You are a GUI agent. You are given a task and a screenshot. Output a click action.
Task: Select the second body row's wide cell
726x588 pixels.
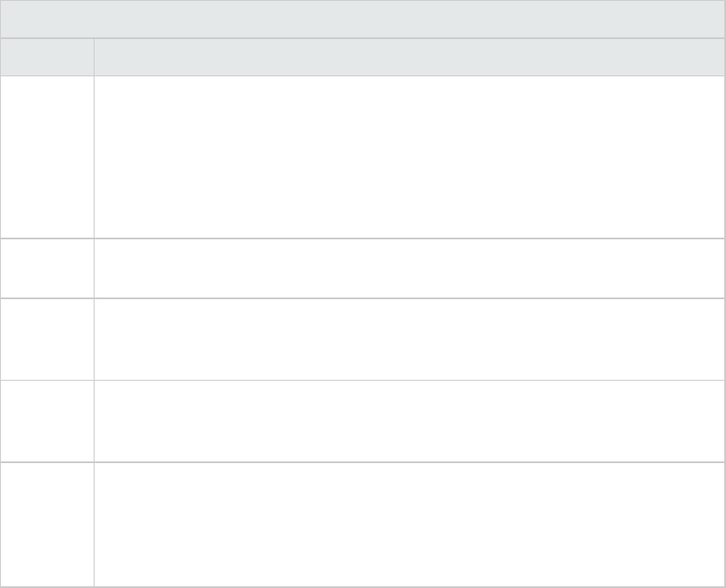point(409,268)
